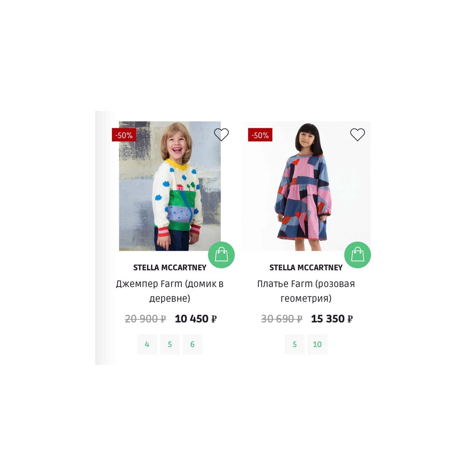
Task: Add the Farm dress to shopping bag
Action: (x=358, y=255)
